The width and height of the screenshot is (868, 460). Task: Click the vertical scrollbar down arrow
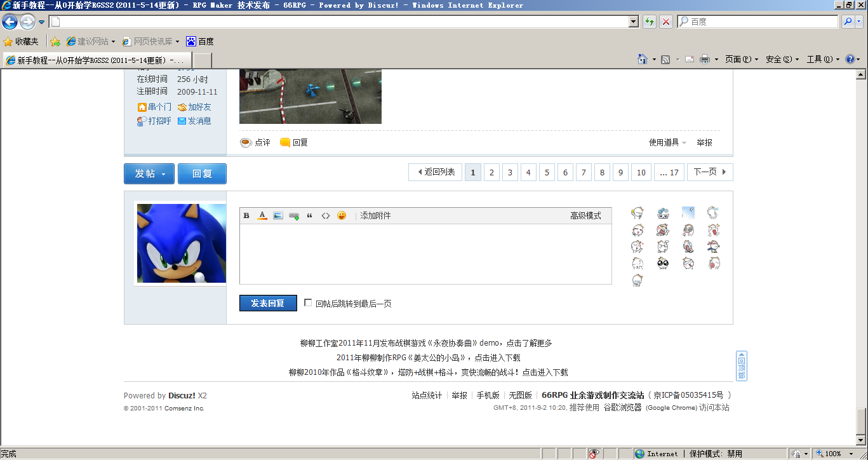tap(862, 441)
